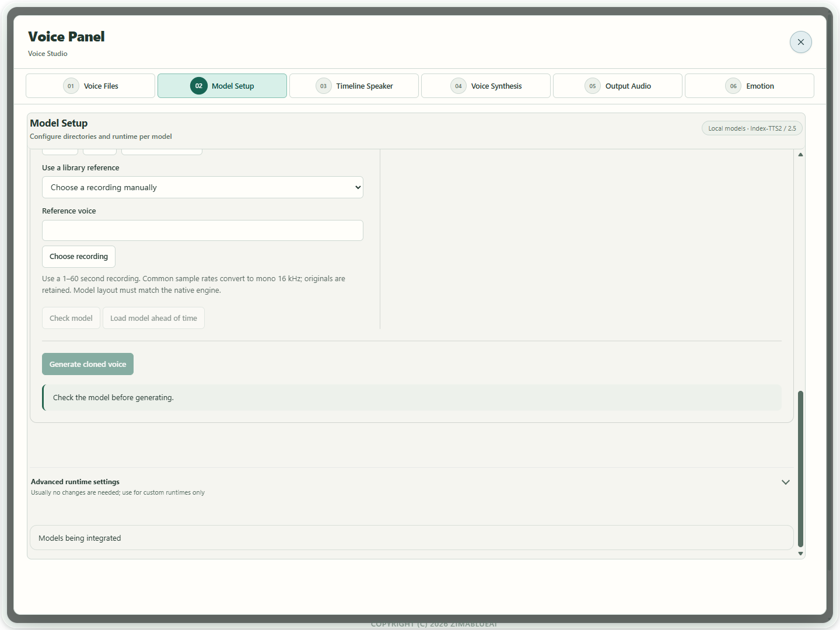Click Generate cloned voice button
Viewport: 840px width, 630px height.
[87, 364]
